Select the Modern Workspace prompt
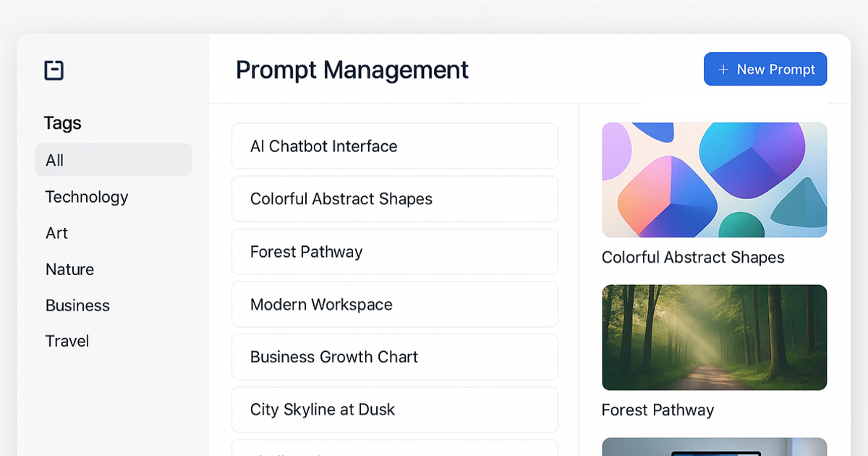868x456 pixels. click(395, 305)
